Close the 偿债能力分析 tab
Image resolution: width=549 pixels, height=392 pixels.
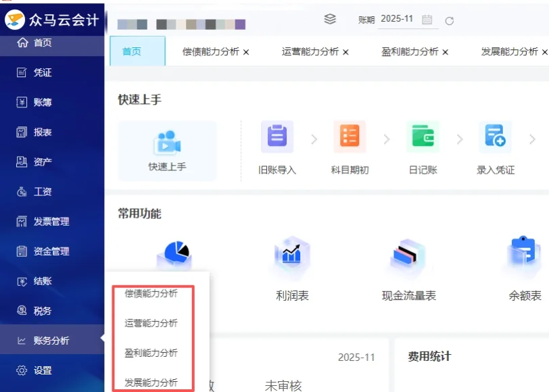click(x=246, y=52)
